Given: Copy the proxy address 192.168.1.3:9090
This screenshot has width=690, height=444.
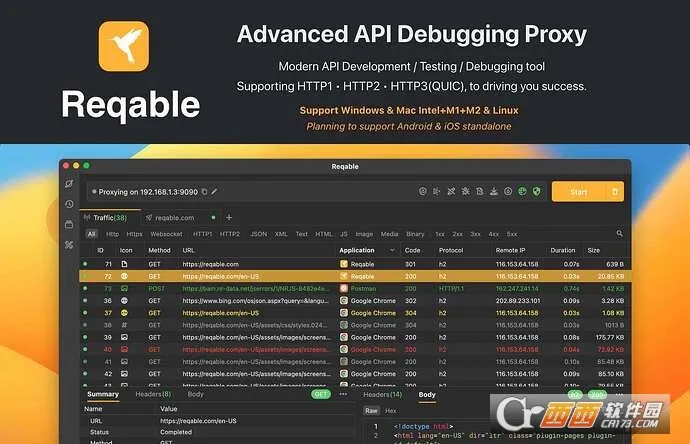Looking at the screenshot, I should coord(205,192).
